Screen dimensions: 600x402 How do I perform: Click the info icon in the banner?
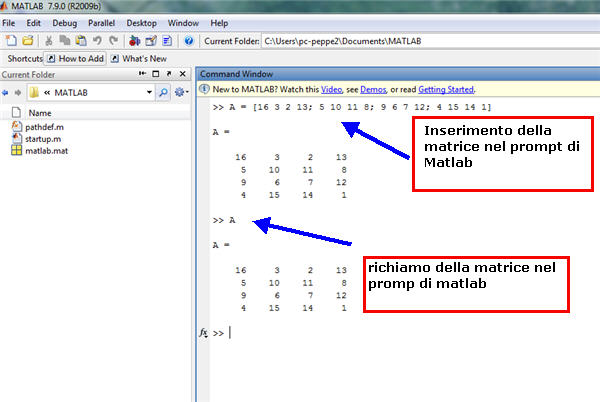coord(204,89)
